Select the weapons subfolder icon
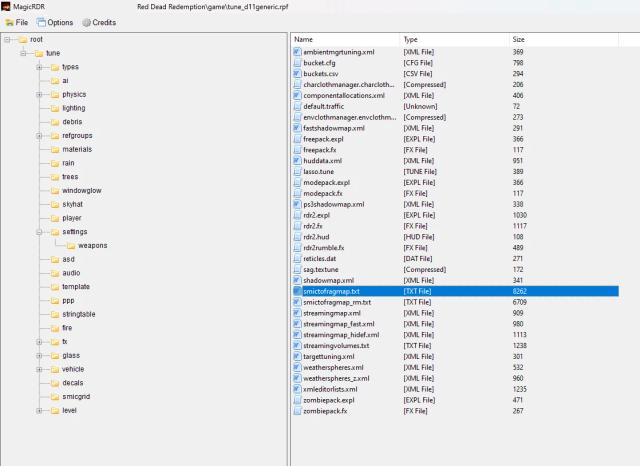 [71, 246]
